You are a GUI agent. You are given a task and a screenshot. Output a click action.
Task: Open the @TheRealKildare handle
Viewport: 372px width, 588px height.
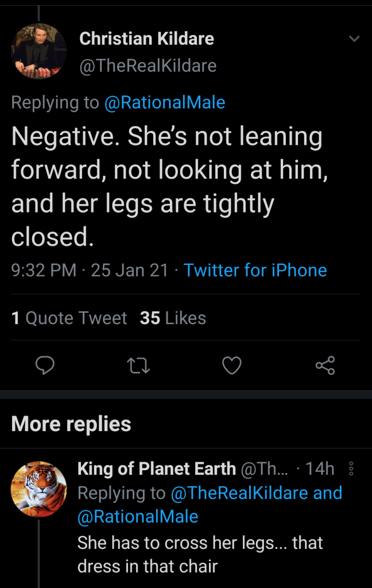point(148,66)
